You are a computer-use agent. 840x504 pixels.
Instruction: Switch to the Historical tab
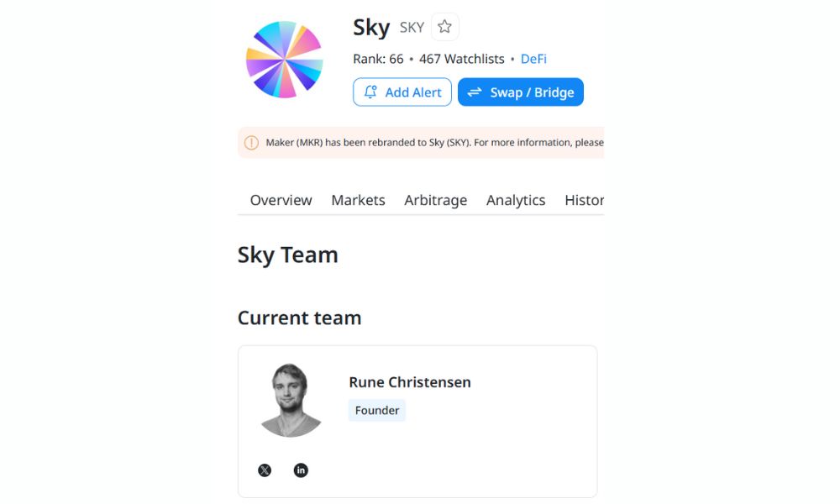584,200
